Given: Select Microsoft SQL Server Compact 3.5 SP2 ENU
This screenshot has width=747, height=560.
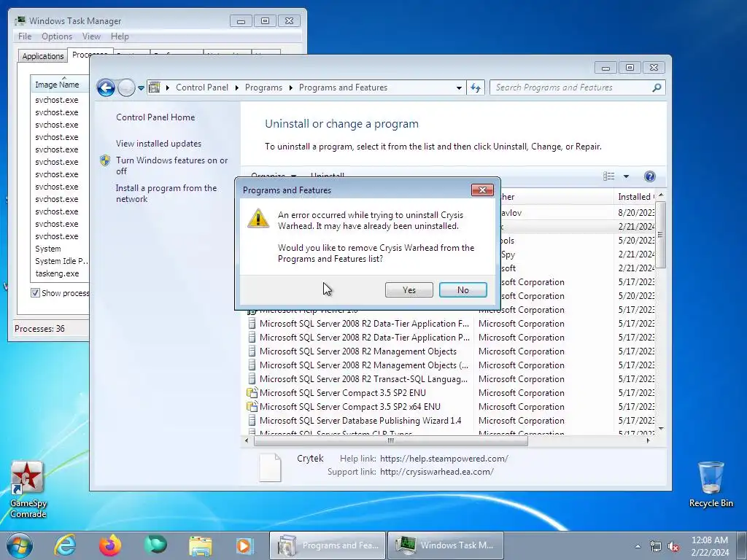Looking at the screenshot, I should 343,393.
